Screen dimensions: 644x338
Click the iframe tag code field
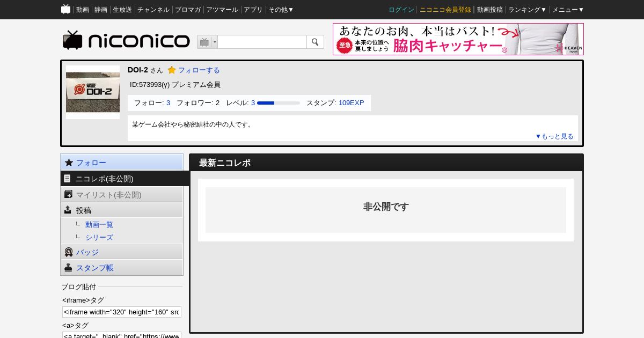[122, 312]
